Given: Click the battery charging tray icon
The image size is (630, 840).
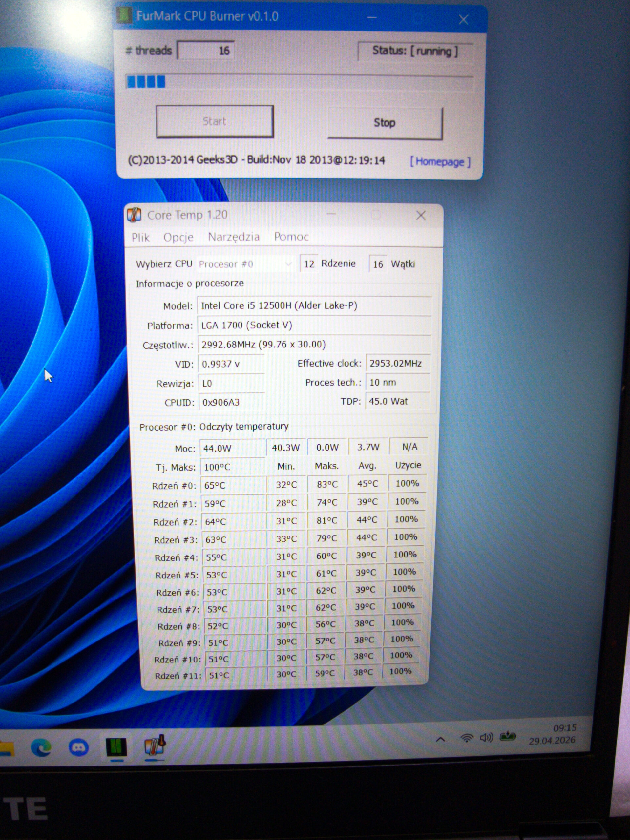Looking at the screenshot, I should 507,737.
